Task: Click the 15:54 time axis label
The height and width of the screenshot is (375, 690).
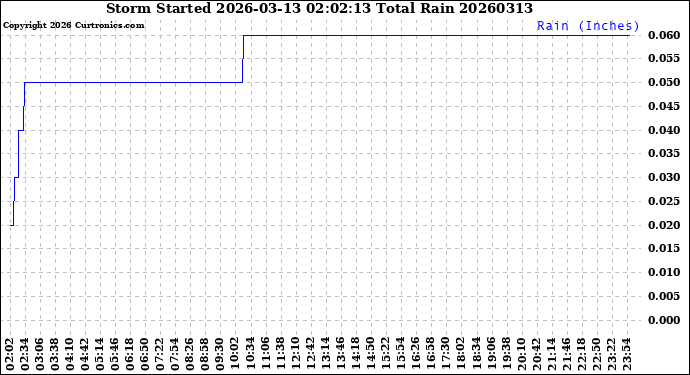Action: point(400,354)
